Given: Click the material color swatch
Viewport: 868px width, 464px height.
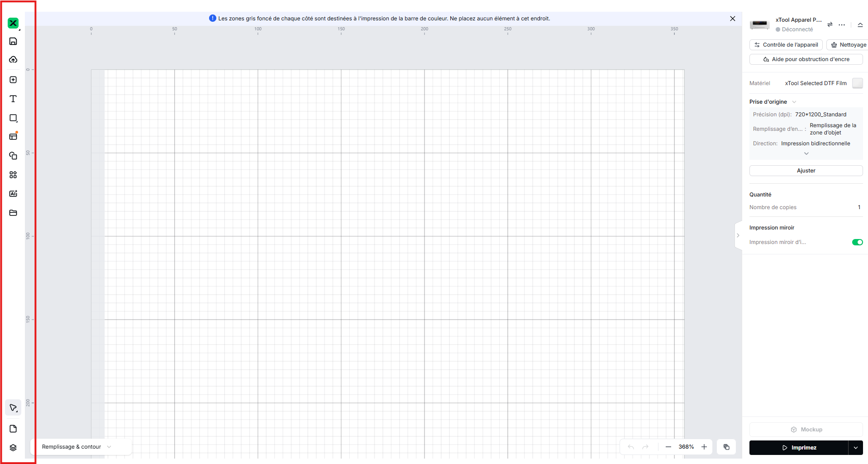Looking at the screenshot, I should pyautogui.click(x=857, y=83).
